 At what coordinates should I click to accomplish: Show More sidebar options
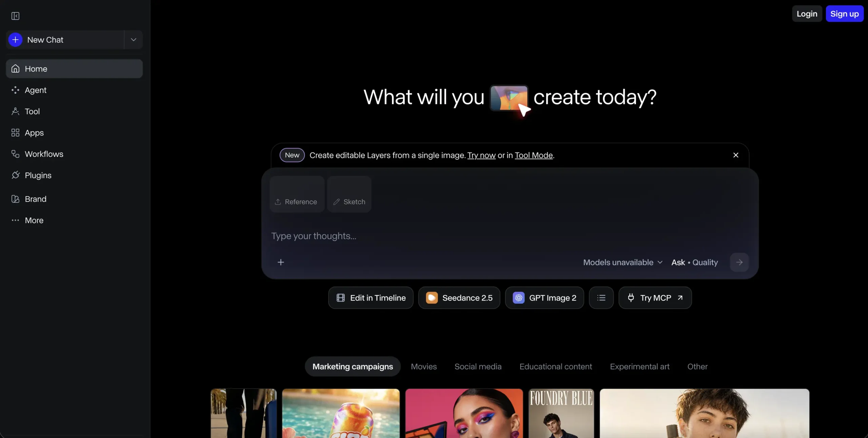[x=74, y=221]
